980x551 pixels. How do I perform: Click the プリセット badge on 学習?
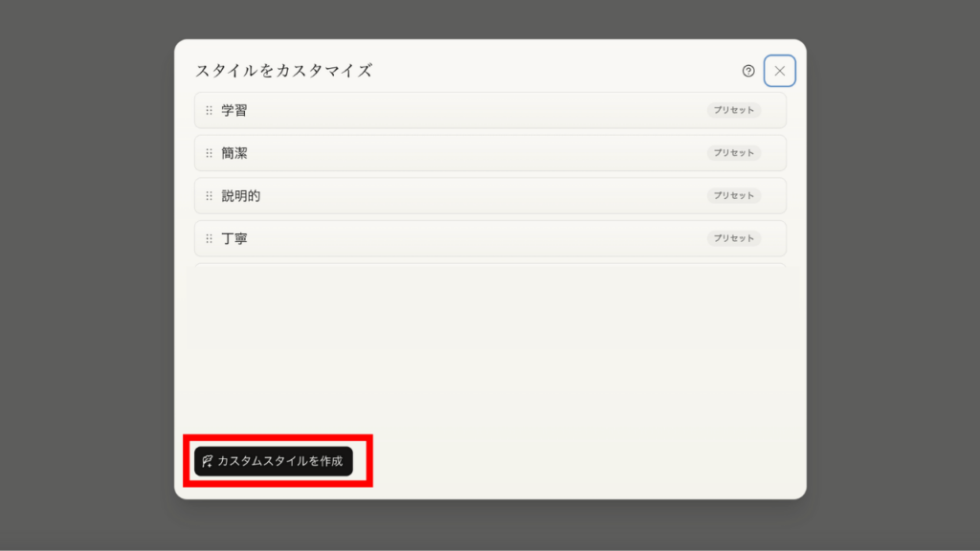(x=734, y=110)
